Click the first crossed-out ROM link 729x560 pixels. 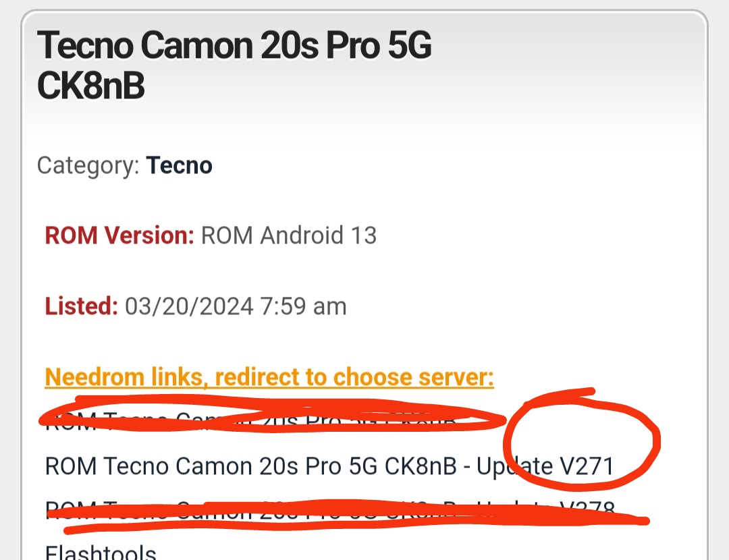click(x=250, y=420)
